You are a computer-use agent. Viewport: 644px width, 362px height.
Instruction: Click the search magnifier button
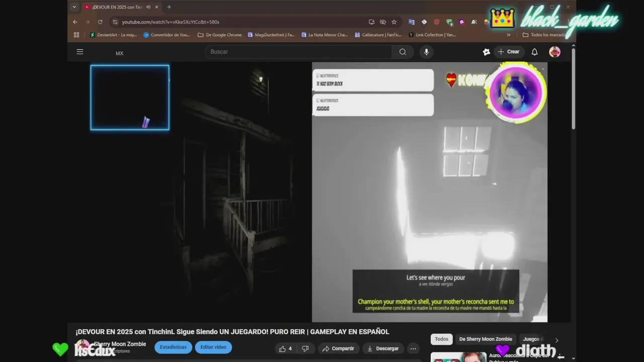tap(403, 52)
